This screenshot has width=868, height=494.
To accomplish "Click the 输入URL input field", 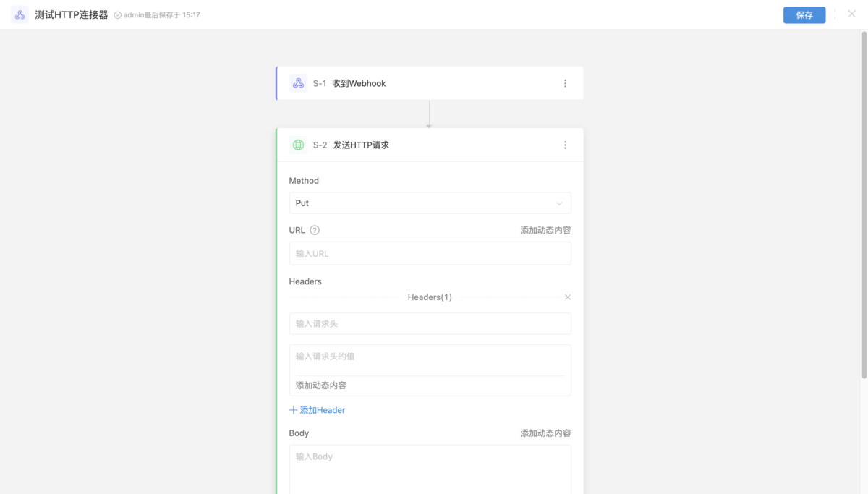I will pyautogui.click(x=430, y=253).
